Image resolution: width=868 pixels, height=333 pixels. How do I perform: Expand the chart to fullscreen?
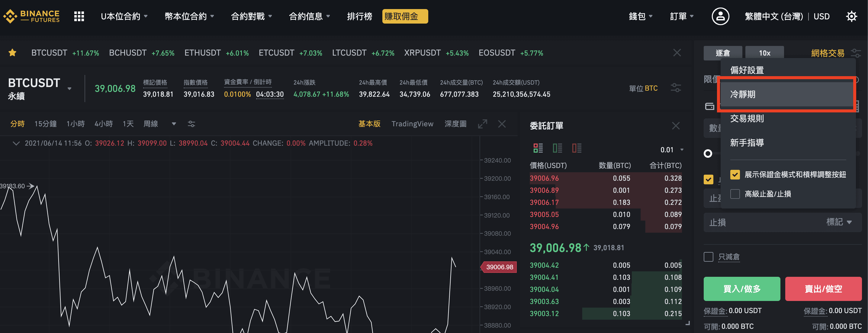pos(483,124)
